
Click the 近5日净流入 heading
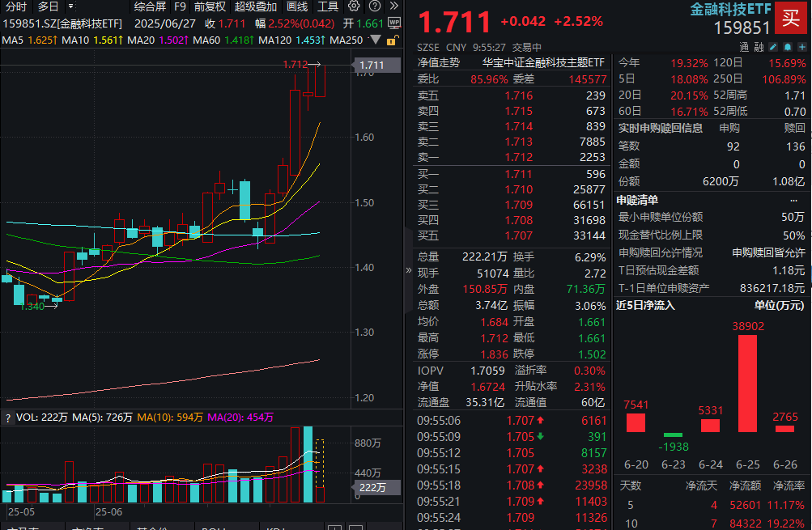pyautogui.click(x=646, y=305)
